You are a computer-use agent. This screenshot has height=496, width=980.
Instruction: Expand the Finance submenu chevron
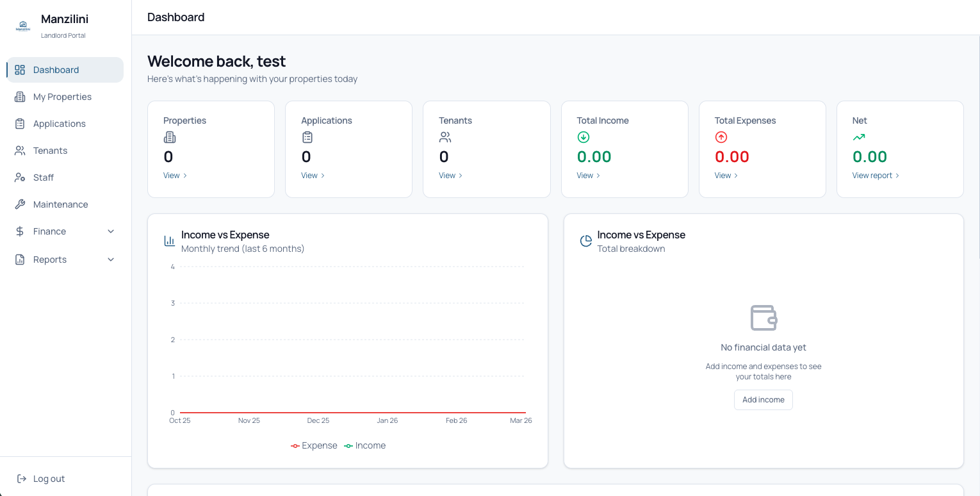[111, 231]
